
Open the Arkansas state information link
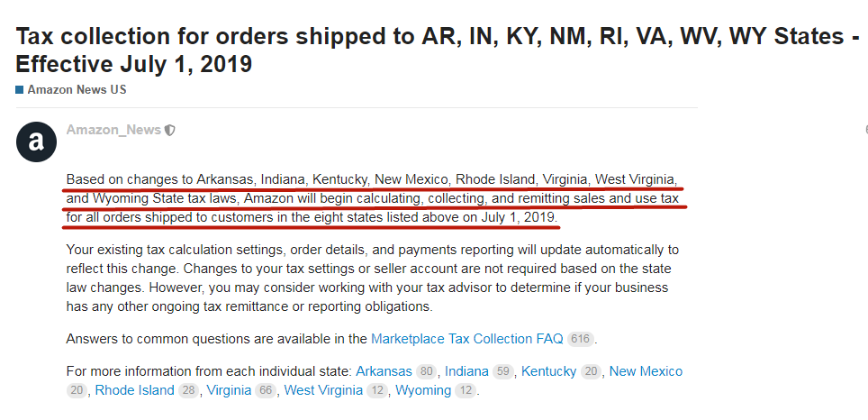click(384, 371)
